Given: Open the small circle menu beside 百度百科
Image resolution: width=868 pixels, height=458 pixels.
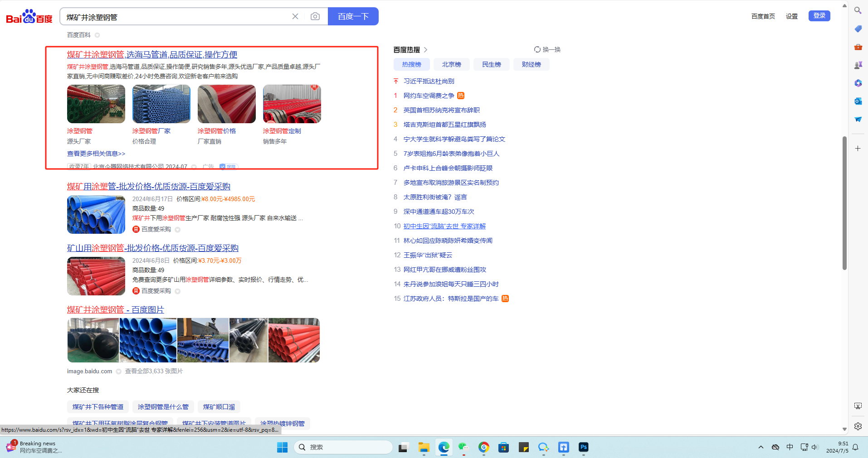Looking at the screenshot, I should pos(97,35).
